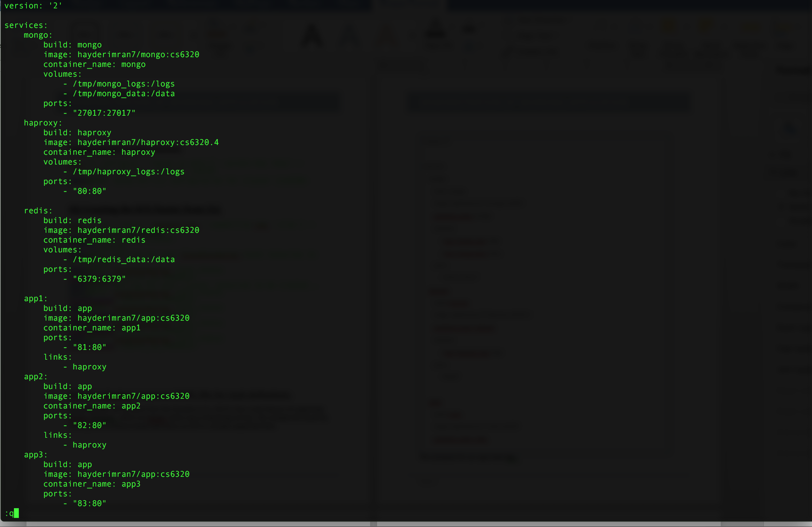Click "volumes:" under the redis service

point(62,250)
